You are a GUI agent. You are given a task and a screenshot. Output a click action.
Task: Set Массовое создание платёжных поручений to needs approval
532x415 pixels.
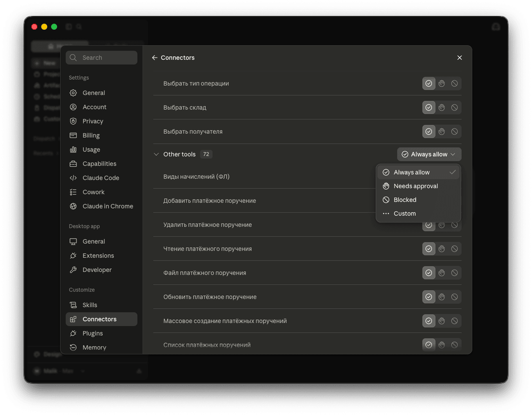point(442,321)
